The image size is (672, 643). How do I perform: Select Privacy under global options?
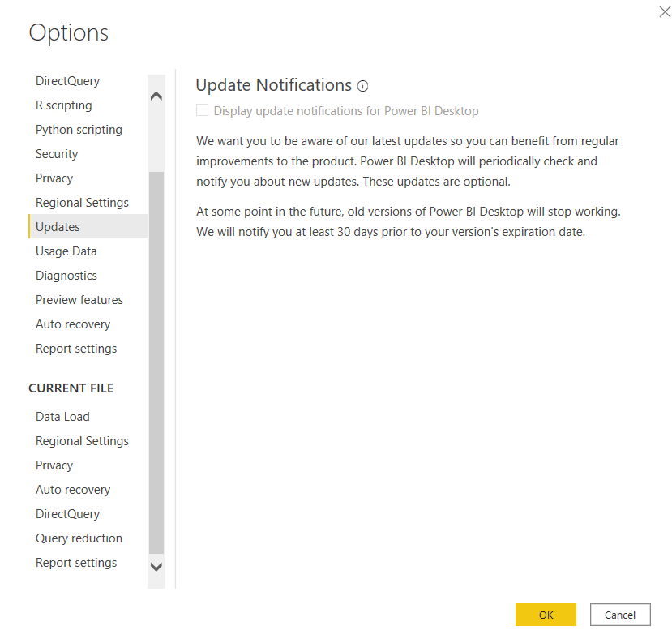pyautogui.click(x=54, y=178)
